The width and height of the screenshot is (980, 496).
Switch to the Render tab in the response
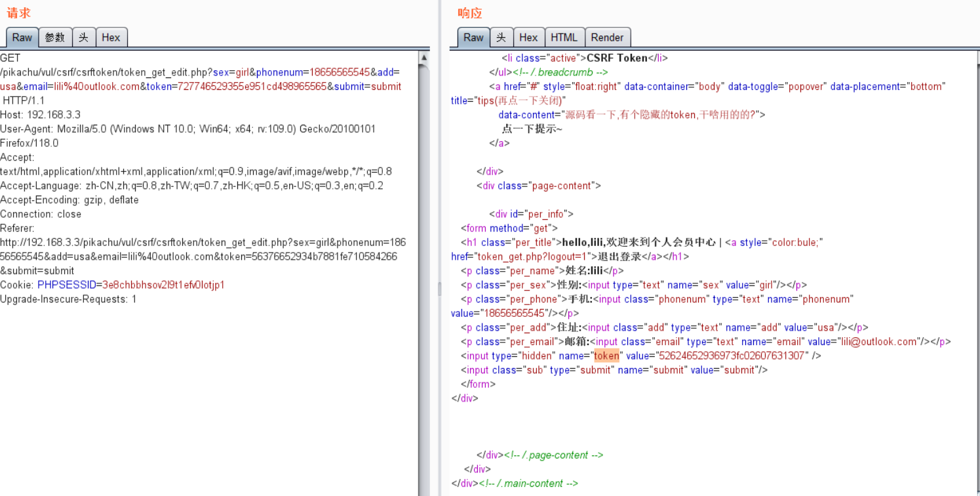tap(608, 37)
